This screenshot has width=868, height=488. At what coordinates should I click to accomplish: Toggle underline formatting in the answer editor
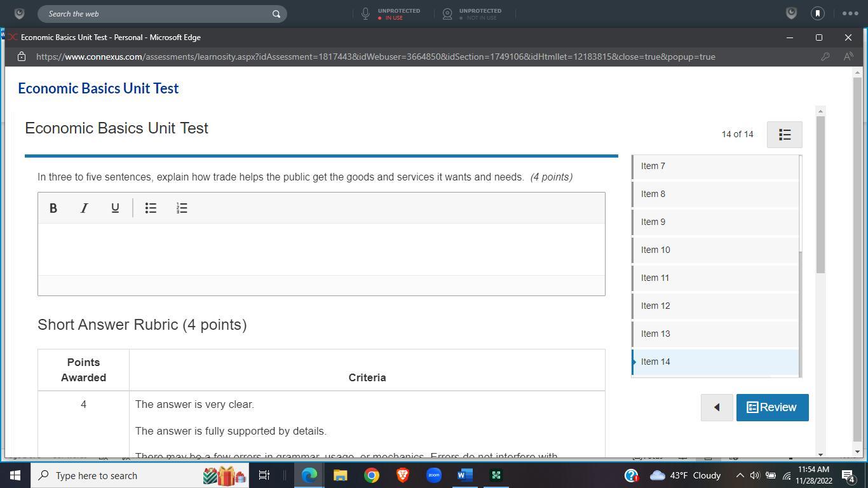tap(115, 208)
